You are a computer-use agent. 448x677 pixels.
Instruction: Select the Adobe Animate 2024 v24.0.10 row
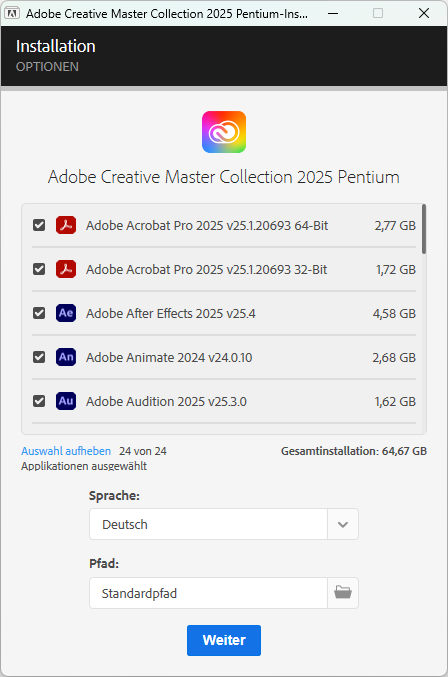coord(224,357)
